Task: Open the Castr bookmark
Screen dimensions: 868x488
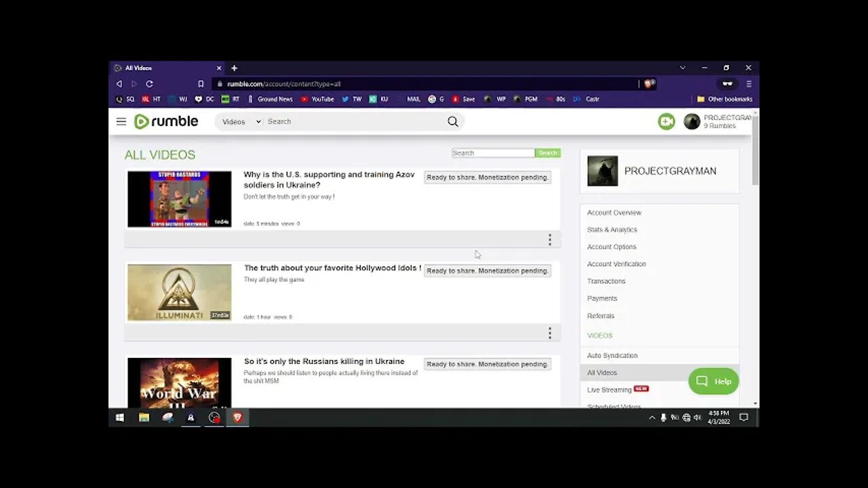Action: [x=587, y=99]
